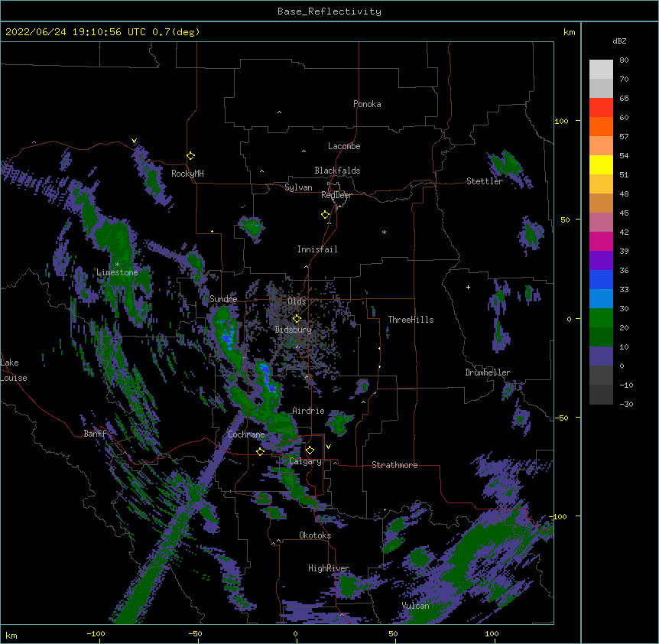659x644 pixels.
Task: Click the km label at bottom left
Action: (x=11, y=635)
